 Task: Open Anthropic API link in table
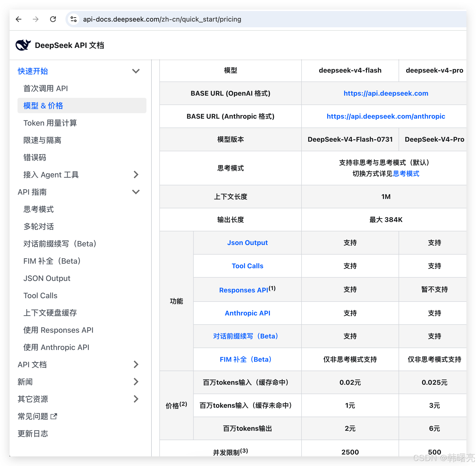click(247, 313)
